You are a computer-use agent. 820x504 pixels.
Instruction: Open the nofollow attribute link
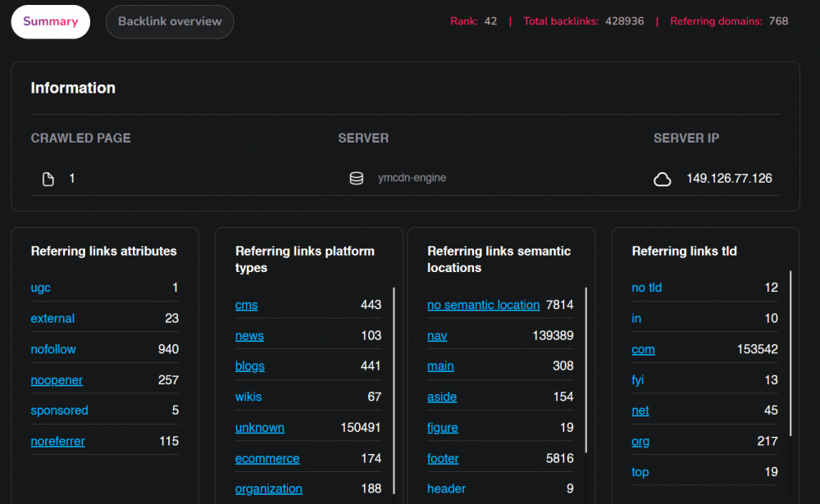tap(53, 349)
